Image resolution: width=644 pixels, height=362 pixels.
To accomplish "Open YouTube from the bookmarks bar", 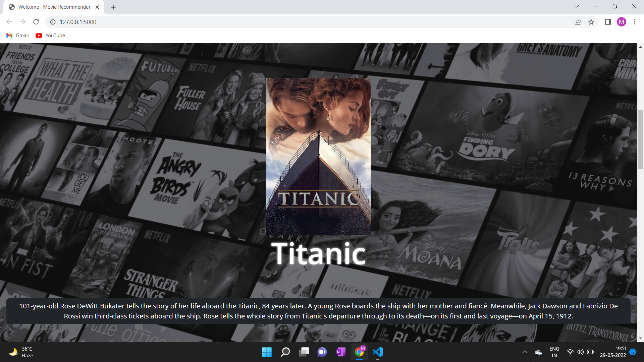I will 50,35.
